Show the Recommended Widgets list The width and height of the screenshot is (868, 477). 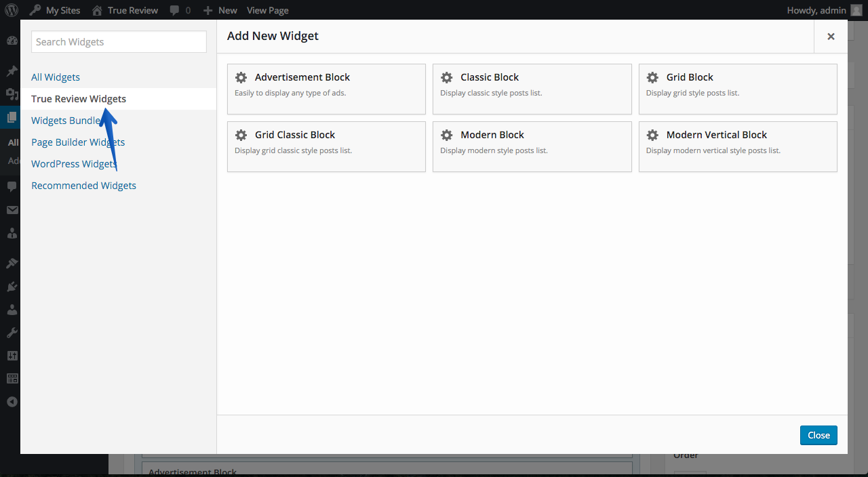pyautogui.click(x=83, y=186)
